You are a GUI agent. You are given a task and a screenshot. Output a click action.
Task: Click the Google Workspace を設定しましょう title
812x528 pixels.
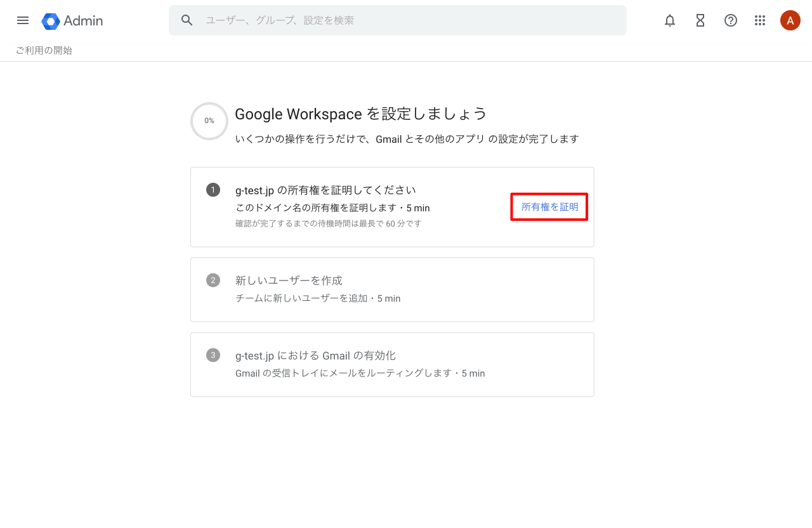[361, 114]
